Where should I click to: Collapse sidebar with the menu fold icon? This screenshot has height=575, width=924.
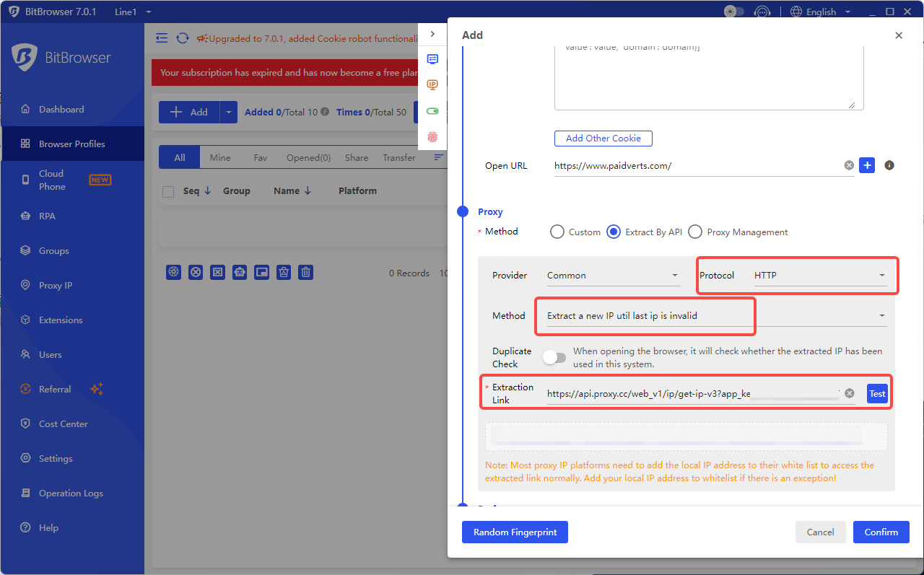(162, 38)
